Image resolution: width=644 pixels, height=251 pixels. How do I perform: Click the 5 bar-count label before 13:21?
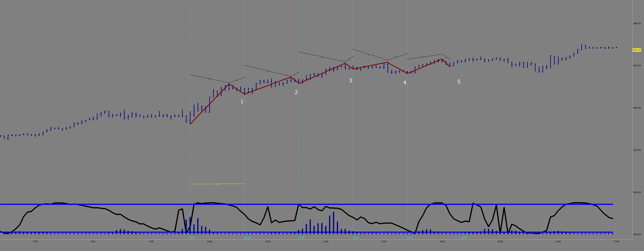(x=395, y=57)
